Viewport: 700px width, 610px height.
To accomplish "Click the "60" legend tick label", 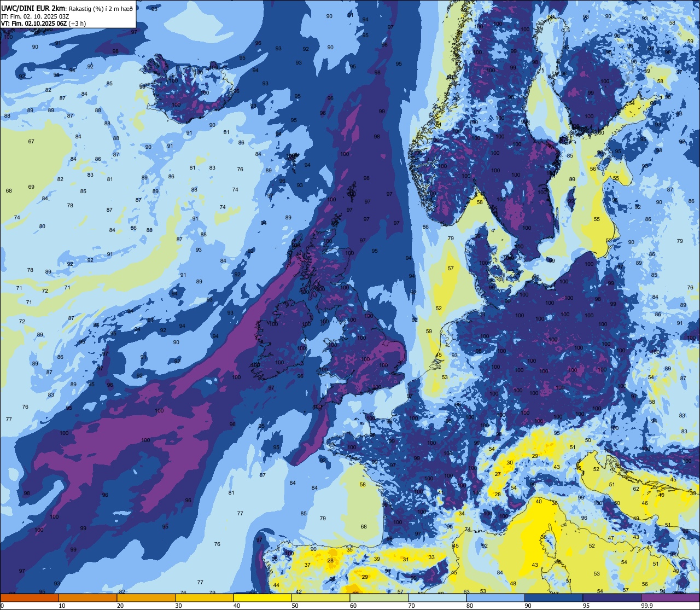I will pyautogui.click(x=354, y=606).
